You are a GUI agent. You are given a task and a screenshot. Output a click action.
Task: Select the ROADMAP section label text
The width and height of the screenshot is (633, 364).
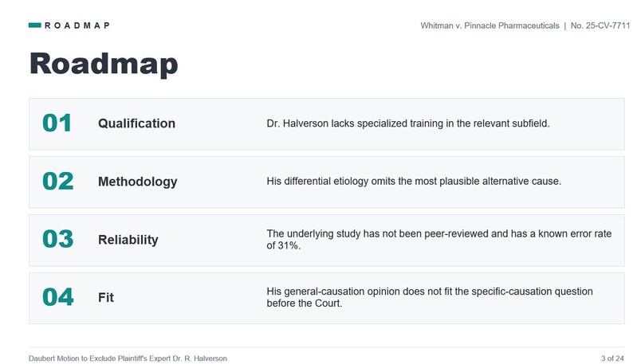[77, 25]
